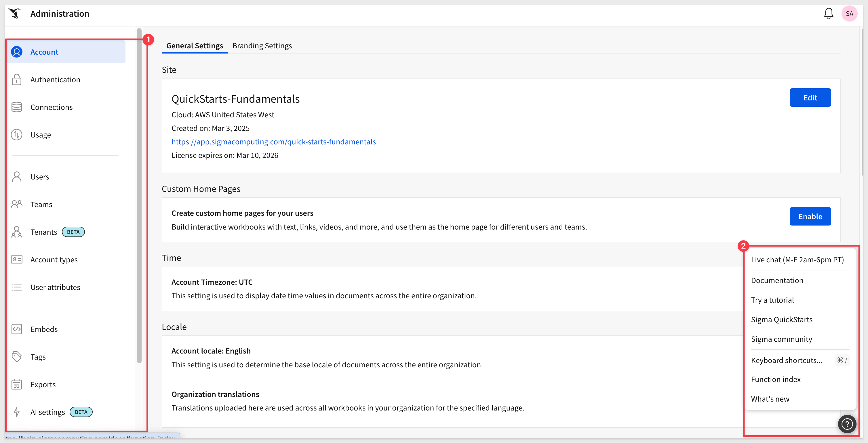Screen dimensions: 868x443
Task: Click the Tags label icon
Action: 16,356
